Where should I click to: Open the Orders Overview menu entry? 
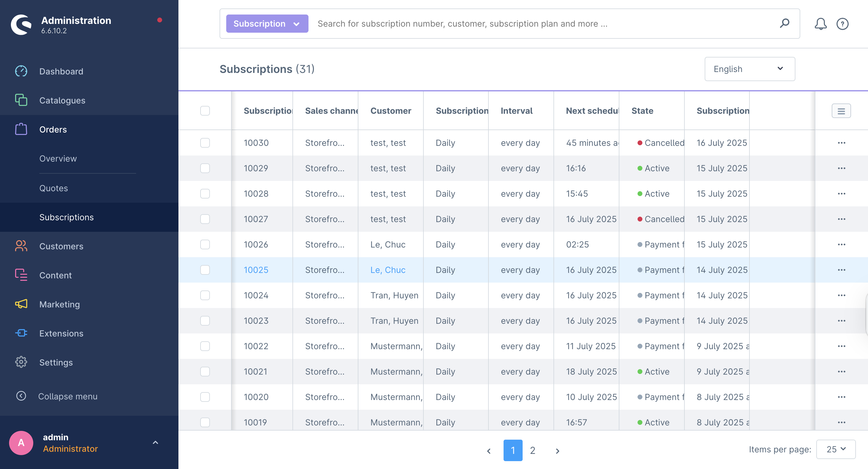[x=58, y=159]
